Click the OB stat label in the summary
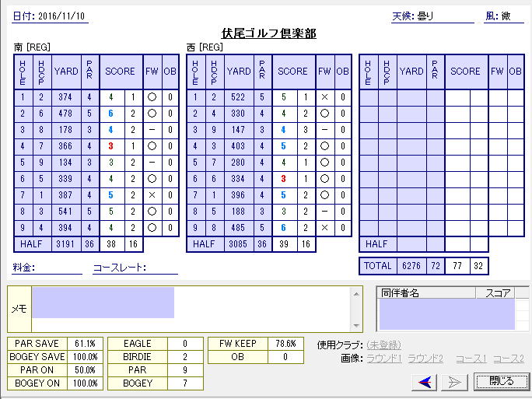Image resolution: width=532 pixels, height=399 pixels. 237,357
